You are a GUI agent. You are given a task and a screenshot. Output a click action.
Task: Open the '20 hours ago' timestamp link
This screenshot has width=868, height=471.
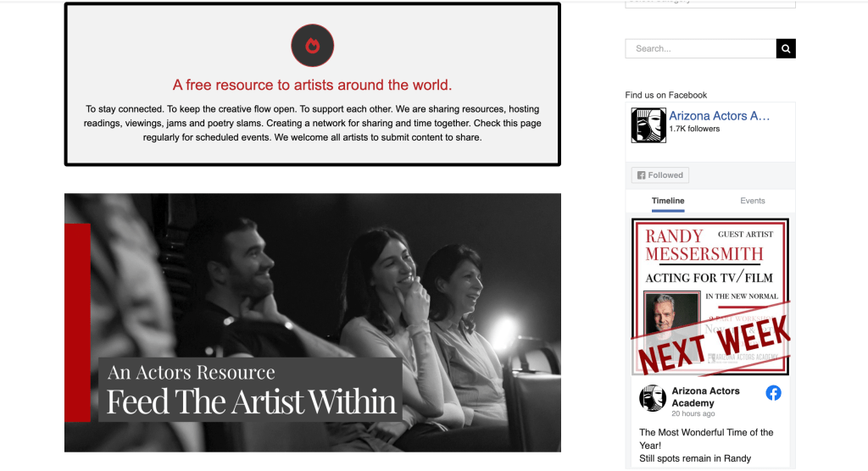point(693,414)
